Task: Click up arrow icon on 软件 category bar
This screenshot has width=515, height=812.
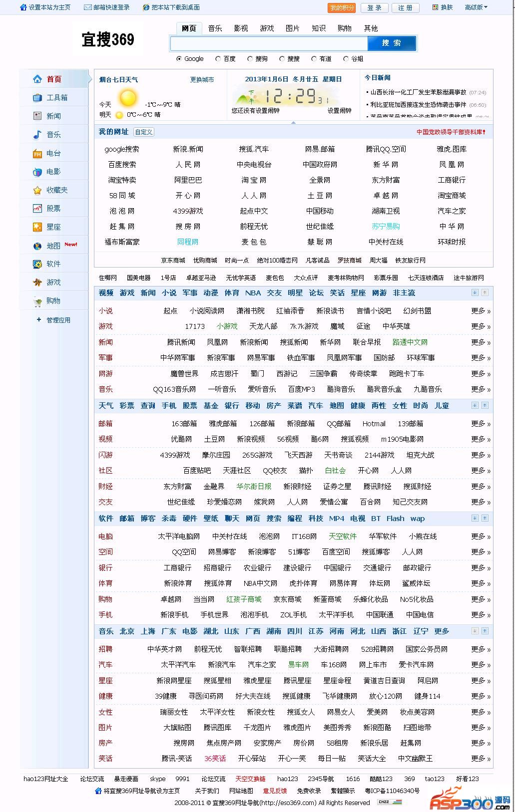Action: pyautogui.click(x=485, y=518)
